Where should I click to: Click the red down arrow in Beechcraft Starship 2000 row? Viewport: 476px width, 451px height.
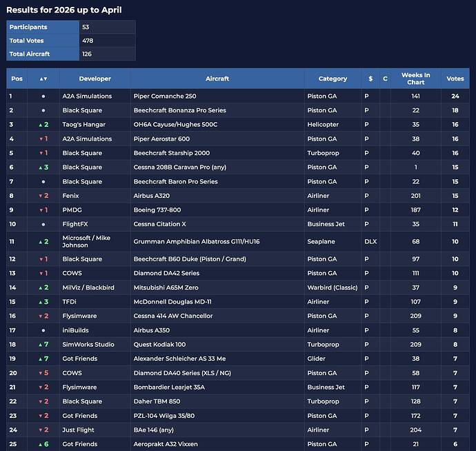41,153
